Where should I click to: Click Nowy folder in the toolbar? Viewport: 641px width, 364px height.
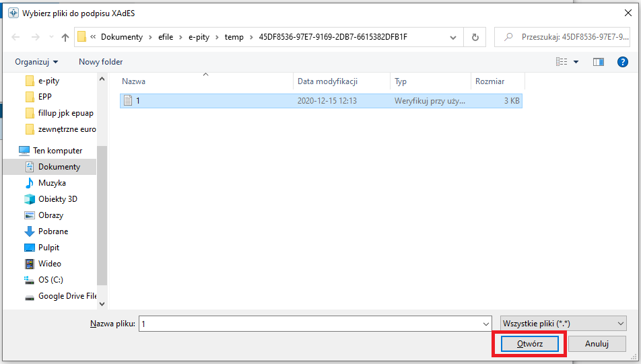tap(100, 62)
